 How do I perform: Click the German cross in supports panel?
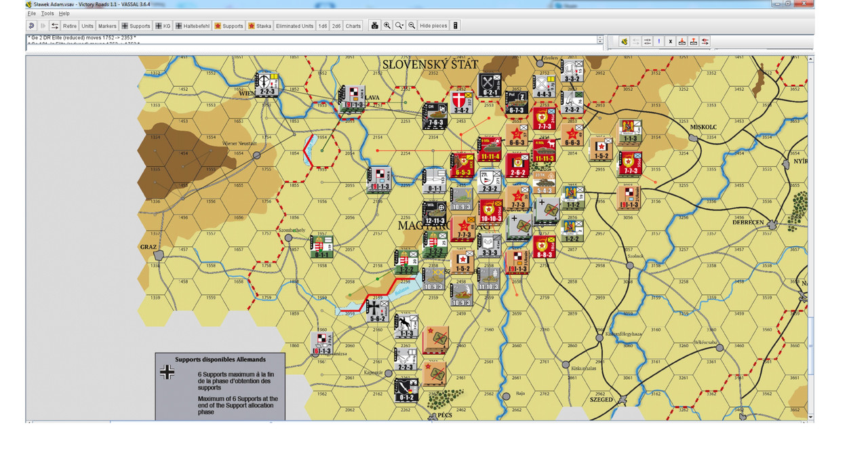point(167,372)
